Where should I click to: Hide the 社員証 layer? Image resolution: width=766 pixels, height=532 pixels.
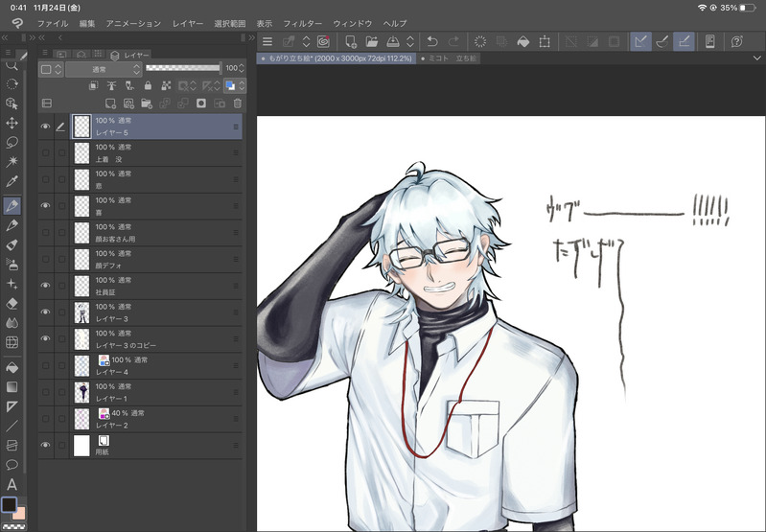[45, 286]
